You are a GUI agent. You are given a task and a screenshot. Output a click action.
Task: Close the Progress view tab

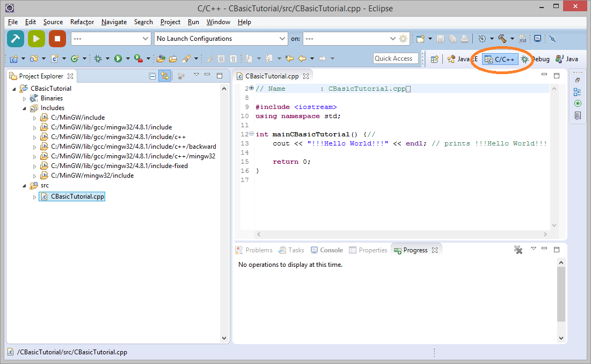tap(435, 250)
